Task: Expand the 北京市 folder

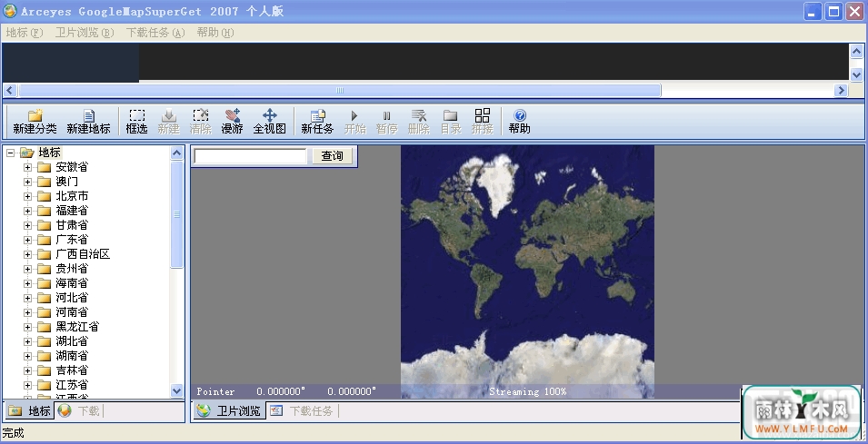Action: click(x=27, y=196)
